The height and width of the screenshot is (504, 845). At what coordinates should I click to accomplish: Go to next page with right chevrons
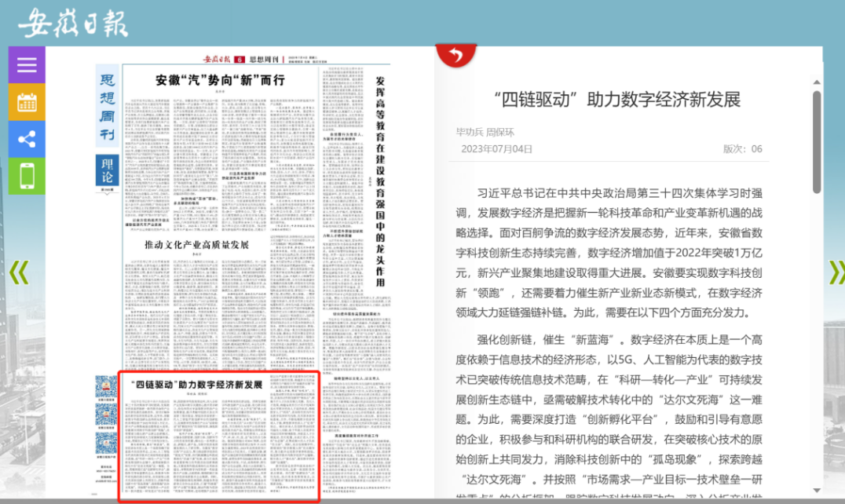pyautogui.click(x=836, y=272)
